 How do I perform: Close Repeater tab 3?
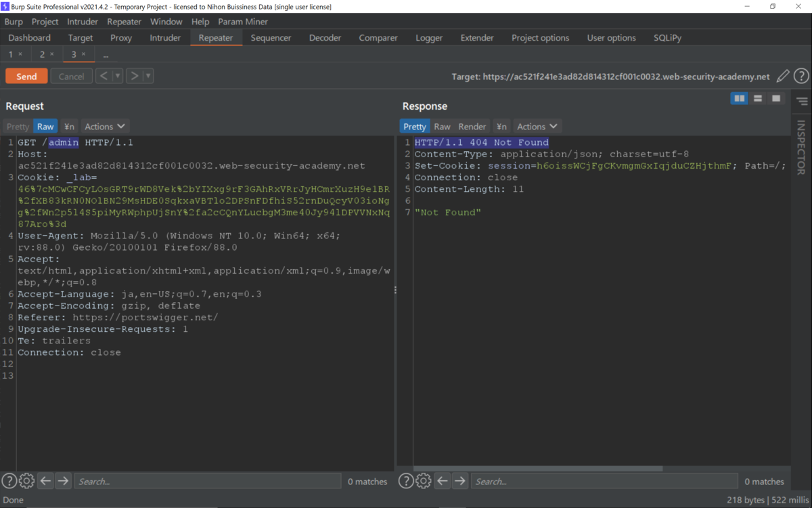83,54
